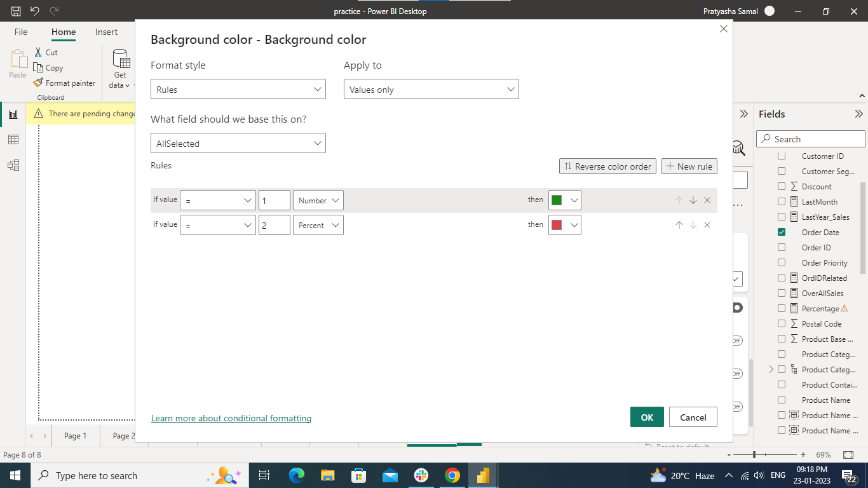
Task: Switch to the Page 1 tab
Action: pyautogui.click(x=75, y=436)
